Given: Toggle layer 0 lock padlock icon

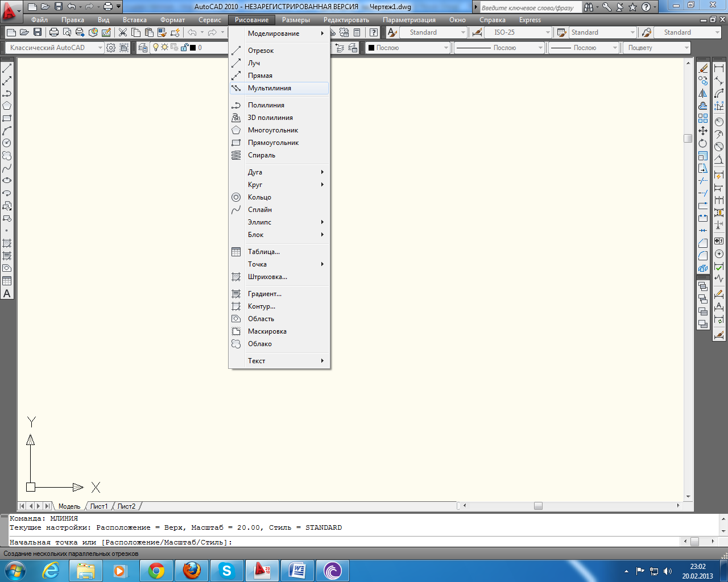Looking at the screenshot, I should coord(183,48).
